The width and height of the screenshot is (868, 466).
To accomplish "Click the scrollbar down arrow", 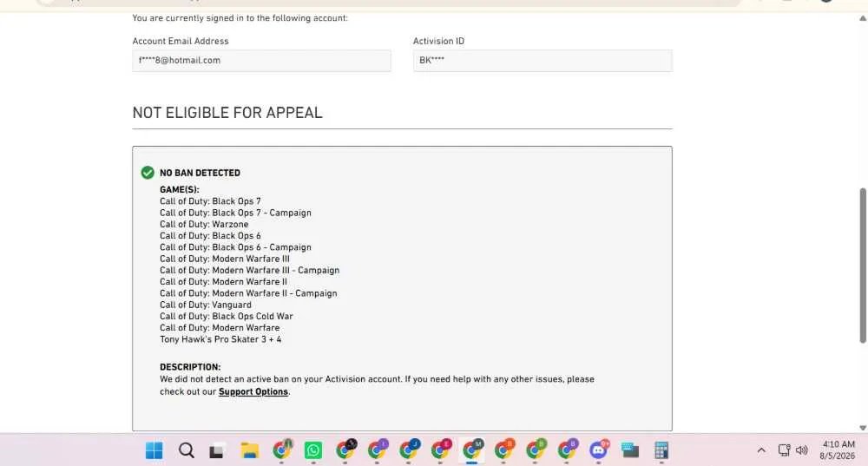I will point(863,428).
